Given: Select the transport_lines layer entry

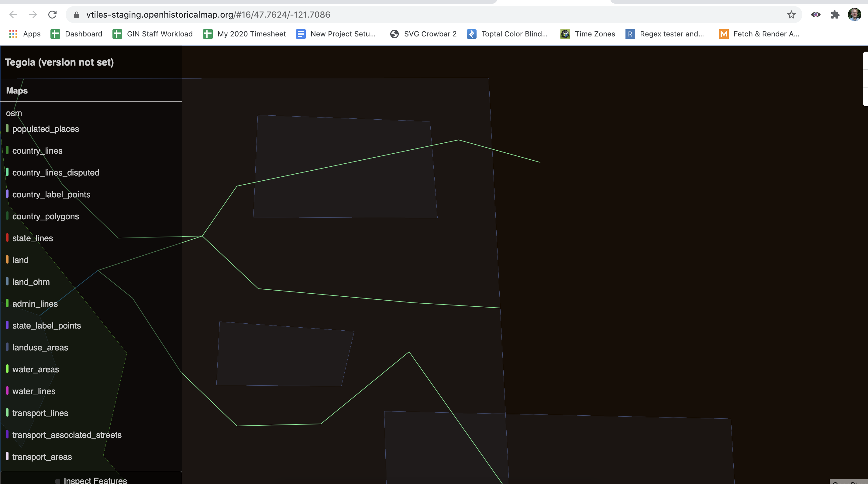Looking at the screenshot, I should 37,413.
